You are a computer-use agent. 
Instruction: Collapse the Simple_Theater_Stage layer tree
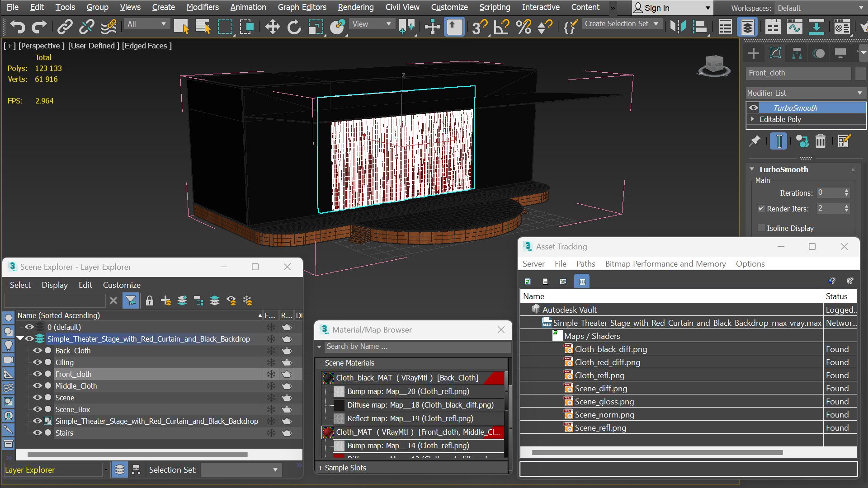(20, 338)
